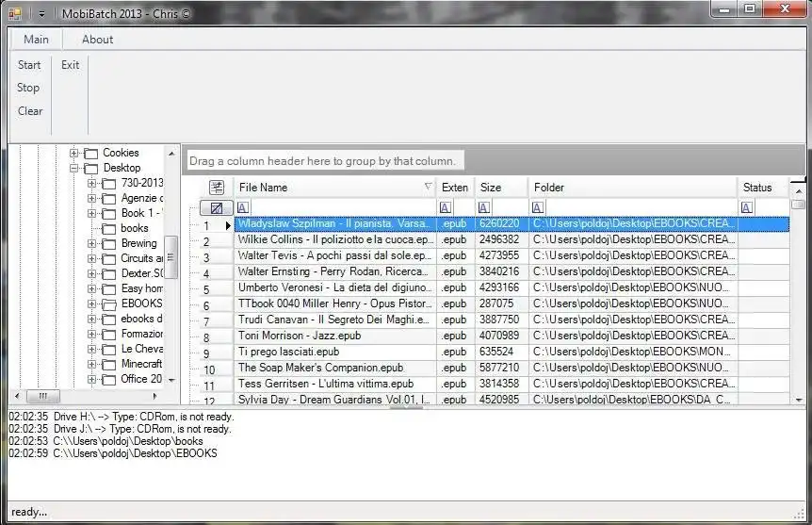812x525 pixels.
Task: Select the Le Cheva folder in tree
Action: (142, 349)
